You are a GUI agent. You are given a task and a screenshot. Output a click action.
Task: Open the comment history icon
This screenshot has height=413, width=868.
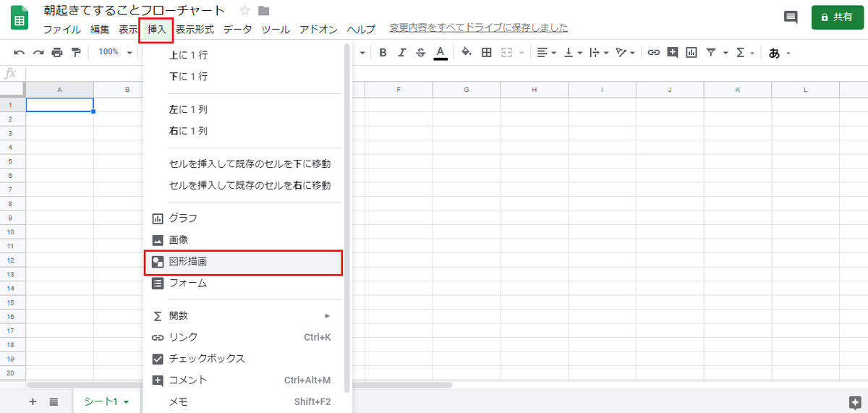(791, 17)
